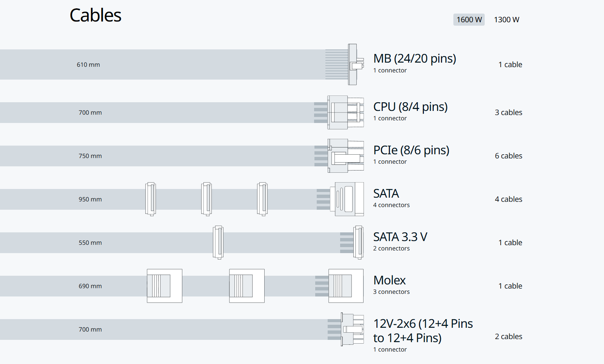Click the "6 cables" PCIe count
This screenshot has height=364, width=604.
[508, 156]
